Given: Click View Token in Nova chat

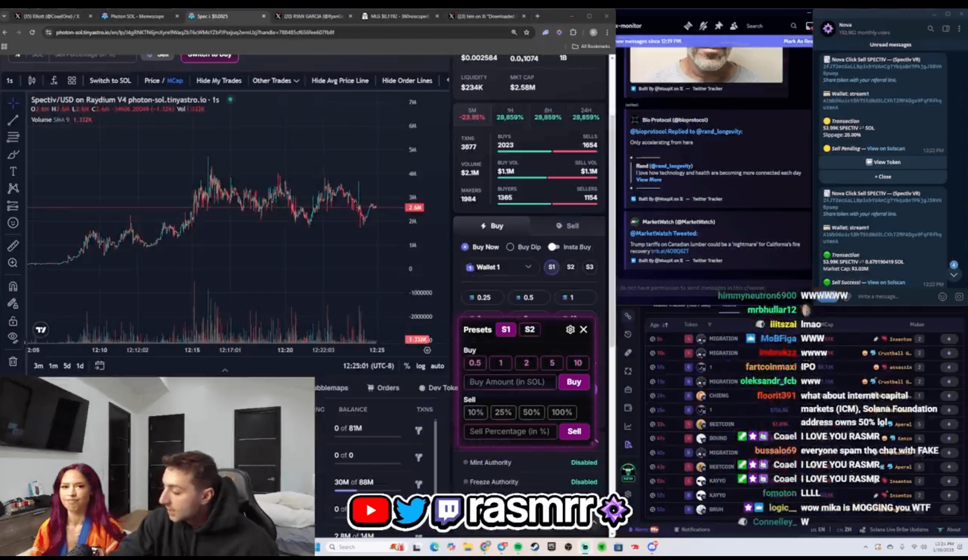Looking at the screenshot, I should (x=883, y=162).
